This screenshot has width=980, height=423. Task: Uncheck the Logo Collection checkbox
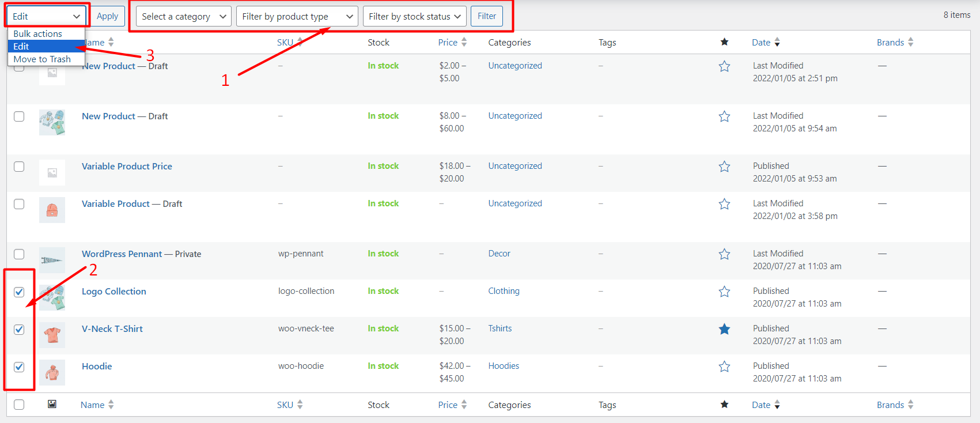click(x=19, y=292)
